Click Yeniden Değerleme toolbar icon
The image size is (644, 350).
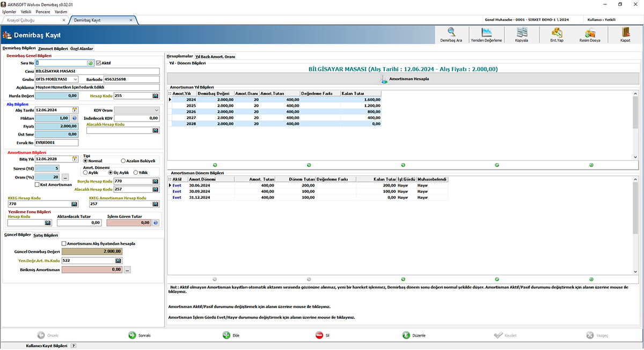pyautogui.click(x=486, y=34)
